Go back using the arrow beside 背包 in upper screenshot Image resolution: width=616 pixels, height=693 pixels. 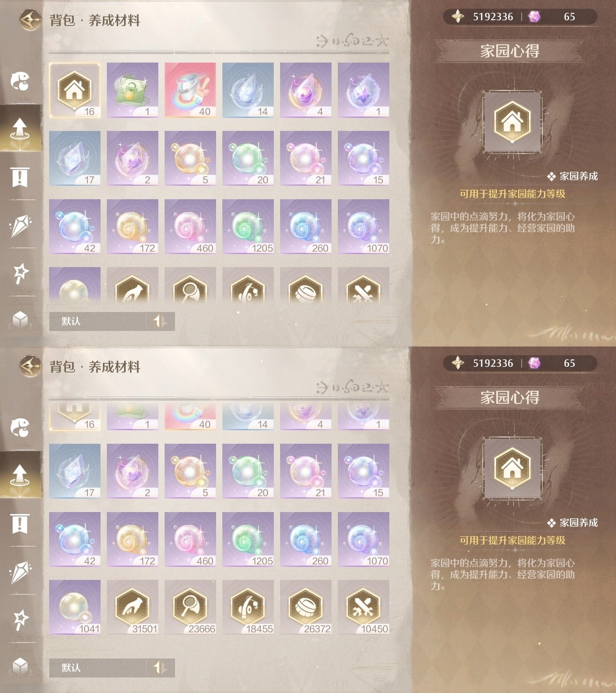[x=30, y=20]
